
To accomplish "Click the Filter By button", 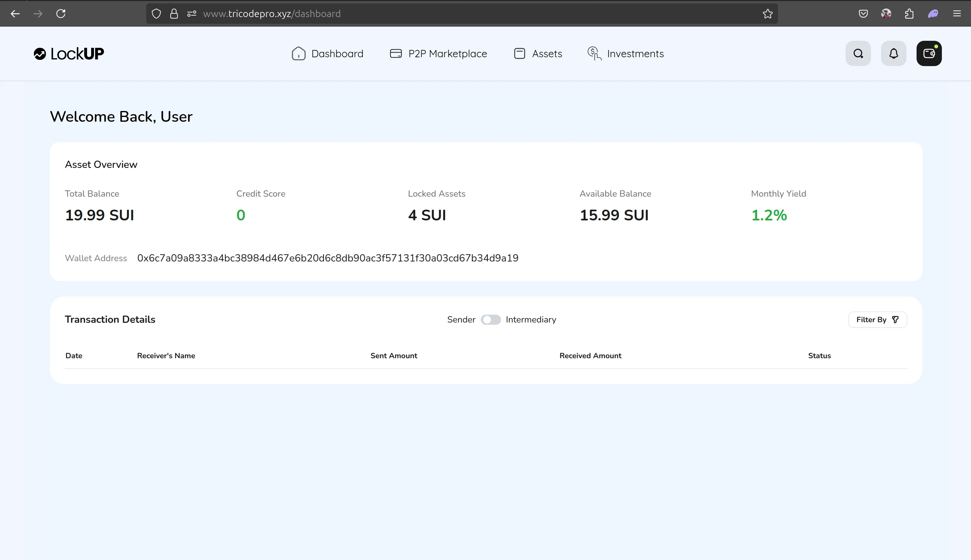I will click(878, 319).
